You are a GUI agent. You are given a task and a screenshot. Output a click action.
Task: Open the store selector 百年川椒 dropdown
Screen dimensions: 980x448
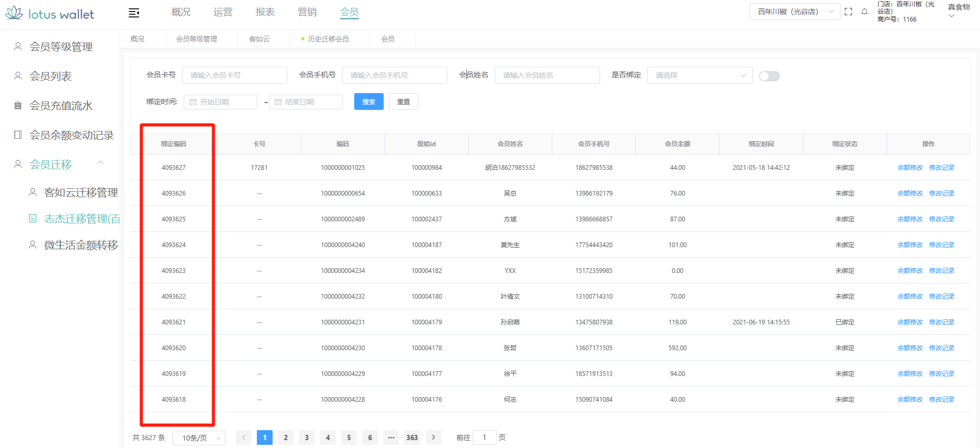[794, 12]
